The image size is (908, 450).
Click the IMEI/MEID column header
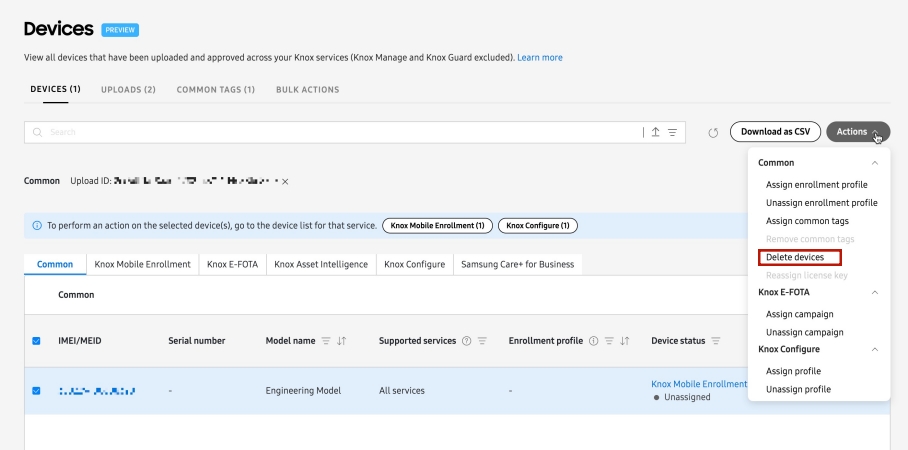tap(80, 341)
